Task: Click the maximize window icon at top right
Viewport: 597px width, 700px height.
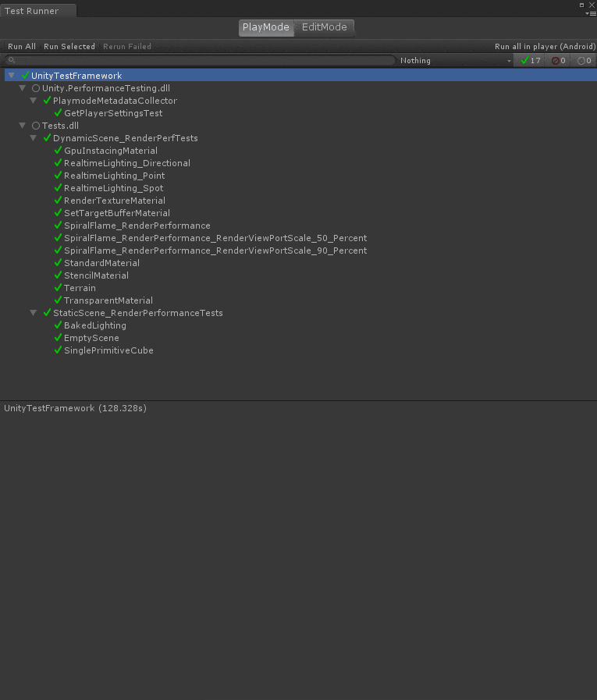Action: (x=582, y=5)
